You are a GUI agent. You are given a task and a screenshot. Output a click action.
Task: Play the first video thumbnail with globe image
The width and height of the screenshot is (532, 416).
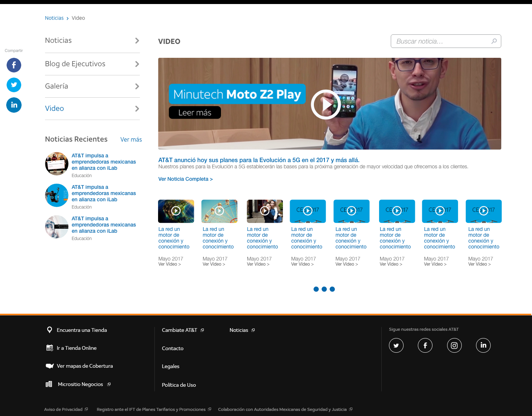[176, 211]
